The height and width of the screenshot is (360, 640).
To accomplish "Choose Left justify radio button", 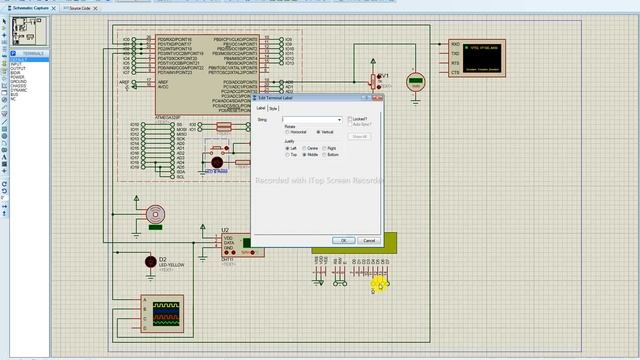I will click(287, 148).
